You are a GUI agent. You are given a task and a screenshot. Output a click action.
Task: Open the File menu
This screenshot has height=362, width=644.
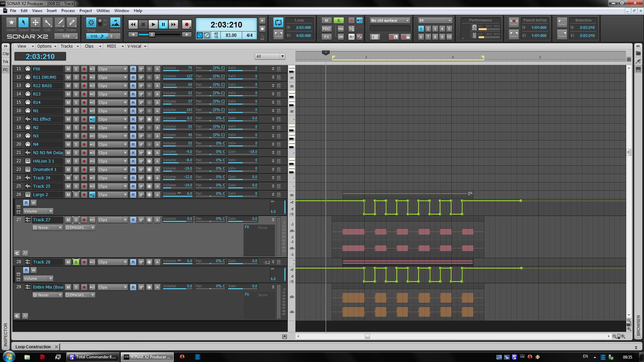click(x=13, y=11)
